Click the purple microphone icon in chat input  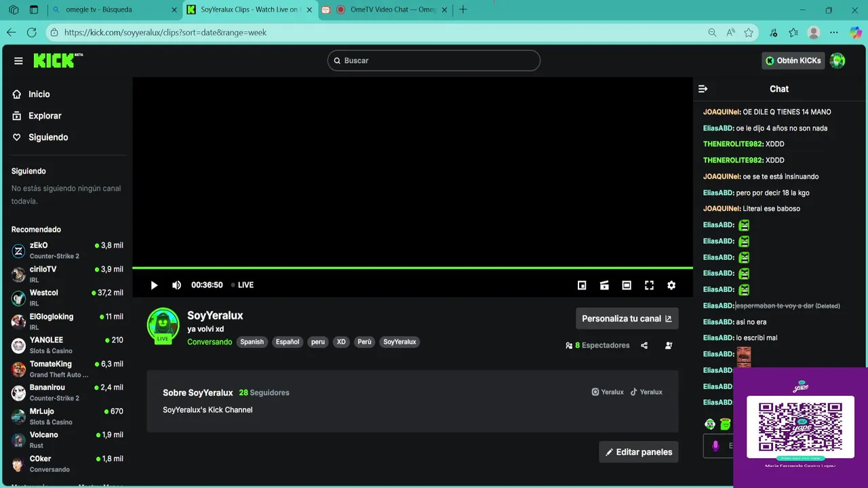715,445
